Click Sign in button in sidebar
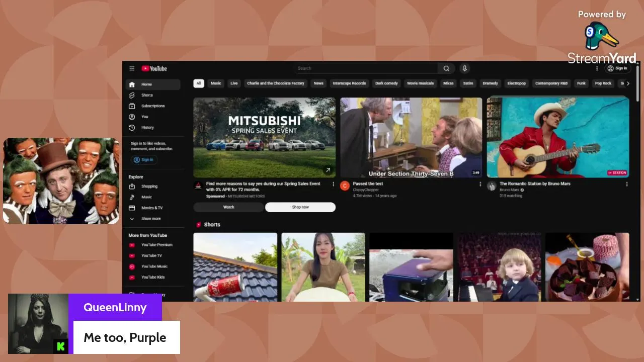 point(144,160)
